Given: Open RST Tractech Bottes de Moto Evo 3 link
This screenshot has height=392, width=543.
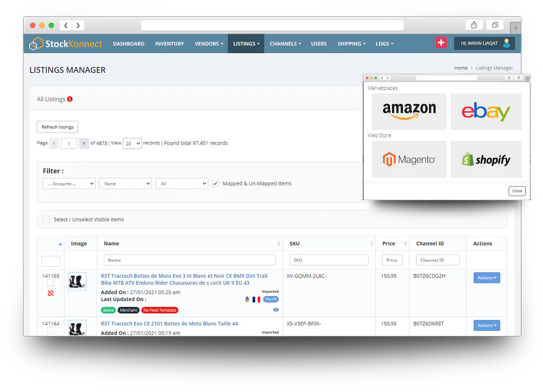Looking at the screenshot, I should [184, 279].
